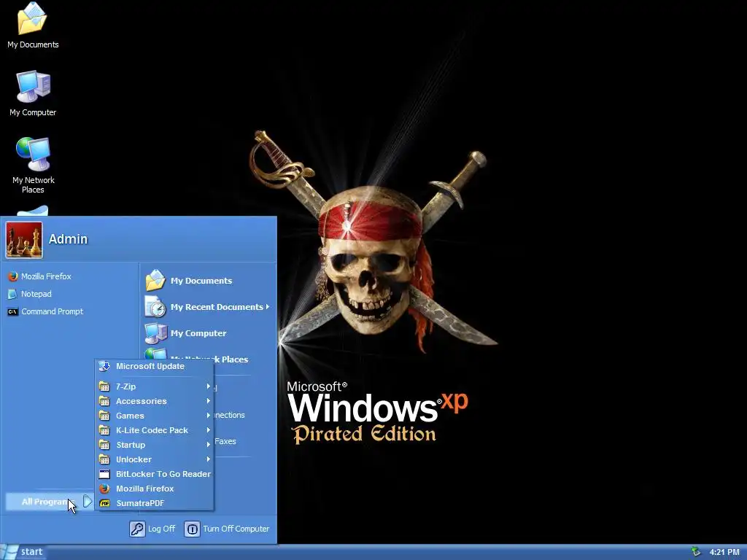Click My Recent Documents label
The width and height of the screenshot is (747, 560).
point(217,307)
